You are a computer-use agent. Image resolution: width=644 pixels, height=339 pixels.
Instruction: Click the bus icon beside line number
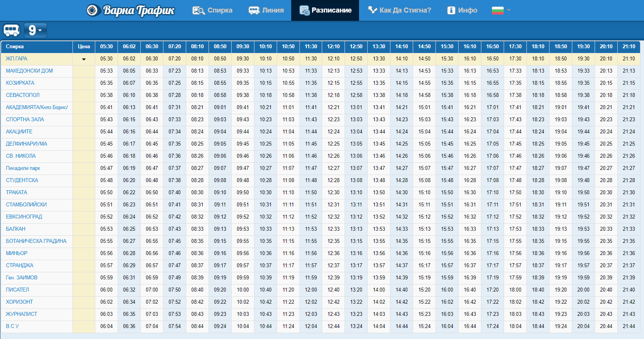coord(12,30)
